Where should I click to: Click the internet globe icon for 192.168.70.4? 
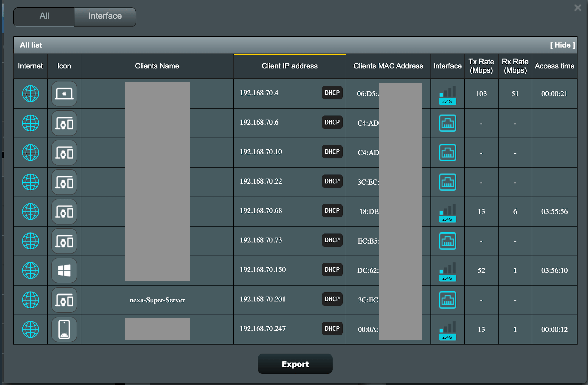[30, 94]
